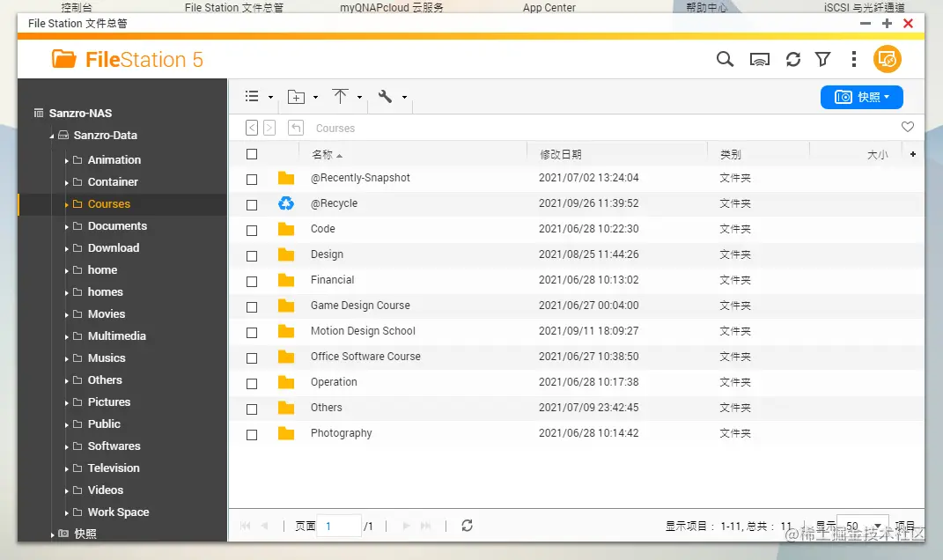943x560 pixels.
Task: Open the wrench tools icon
Action: point(385,96)
